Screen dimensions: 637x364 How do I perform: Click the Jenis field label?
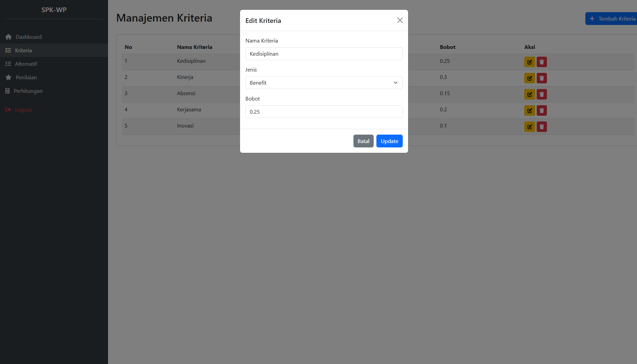click(251, 69)
